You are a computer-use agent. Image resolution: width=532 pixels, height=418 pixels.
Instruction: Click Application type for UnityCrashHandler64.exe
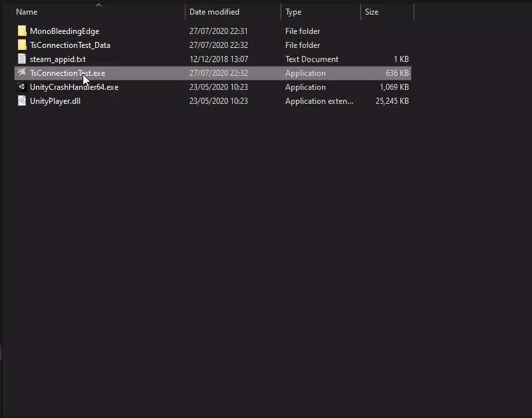tap(305, 87)
